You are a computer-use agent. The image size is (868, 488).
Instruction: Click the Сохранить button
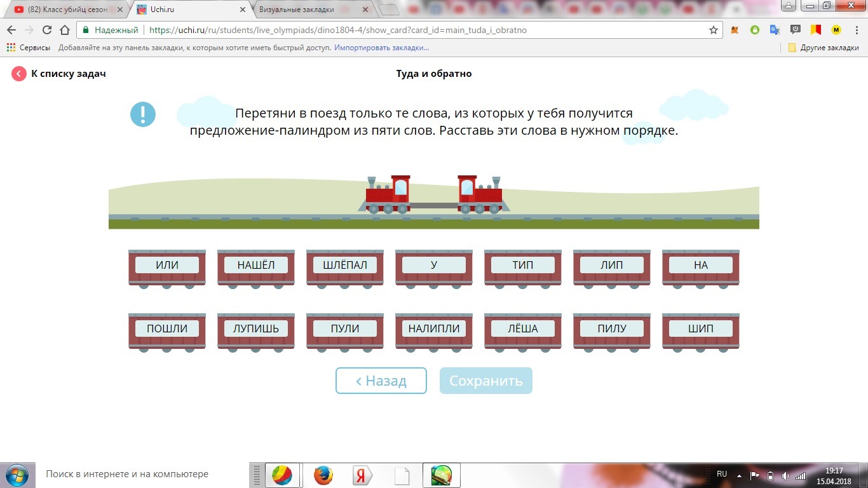coord(486,381)
